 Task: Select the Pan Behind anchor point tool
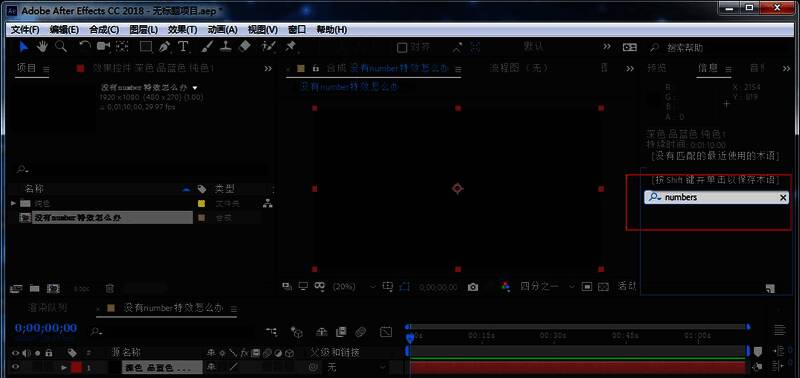point(121,47)
